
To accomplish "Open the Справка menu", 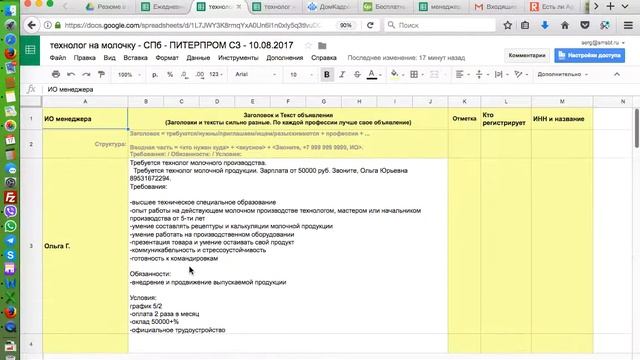I will tap(324, 58).
